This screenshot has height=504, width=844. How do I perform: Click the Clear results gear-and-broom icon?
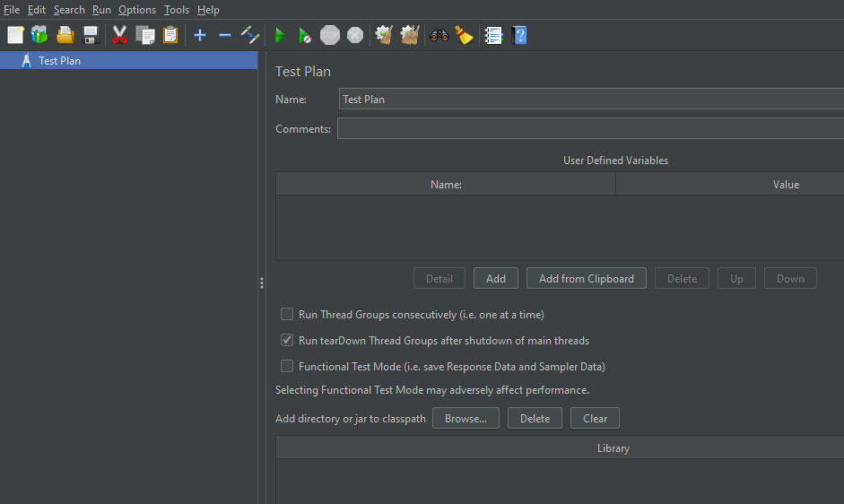384,36
